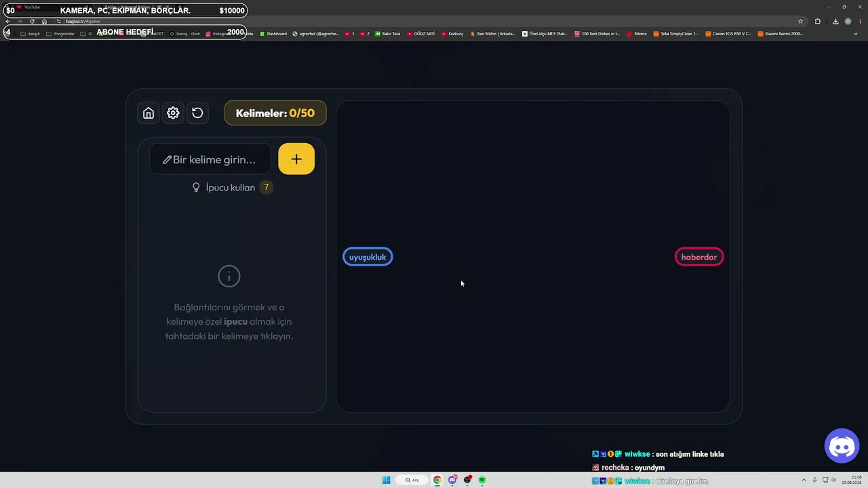This screenshot has height=488, width=868.
Task: Open the 'konuş - Grok' bookmark
Action: (184, 34)
